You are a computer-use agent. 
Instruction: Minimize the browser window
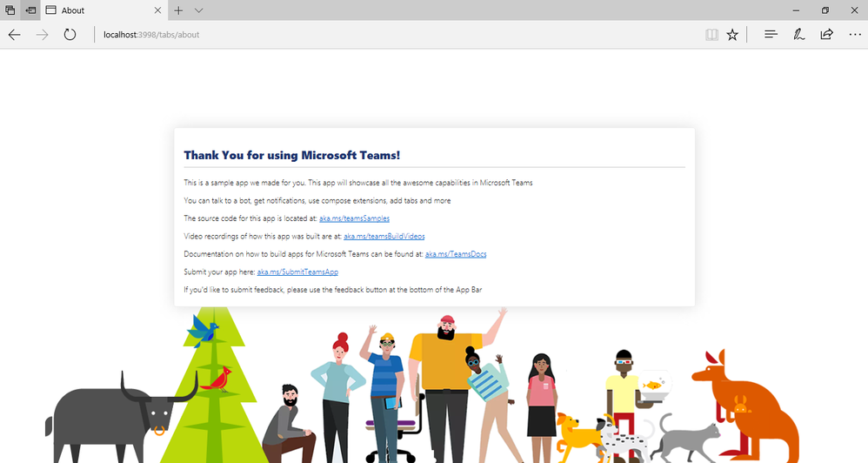796,10
